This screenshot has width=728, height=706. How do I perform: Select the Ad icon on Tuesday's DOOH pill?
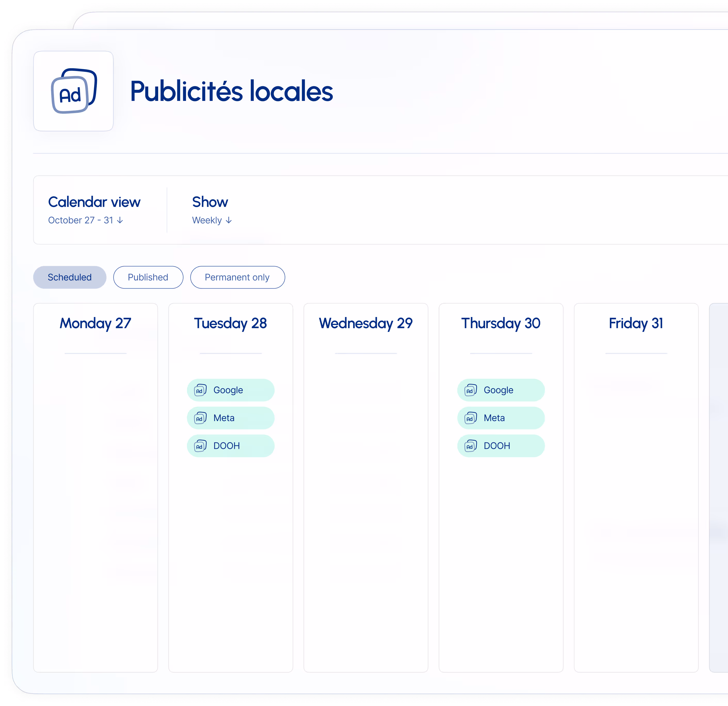coord(200,446)
